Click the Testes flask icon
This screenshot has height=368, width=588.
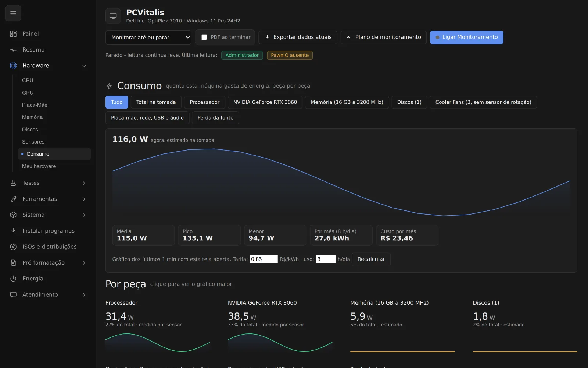click(x=13, y=183)
